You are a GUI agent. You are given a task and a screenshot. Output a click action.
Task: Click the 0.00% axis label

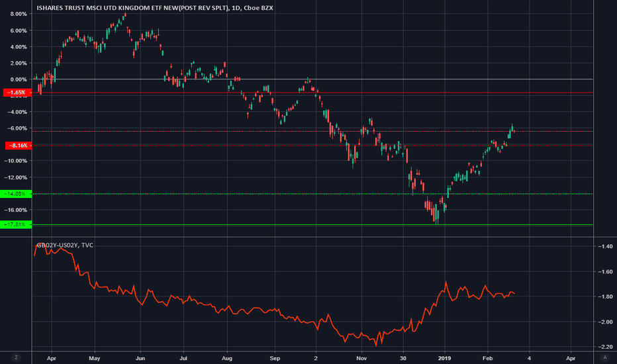(19, 79)
